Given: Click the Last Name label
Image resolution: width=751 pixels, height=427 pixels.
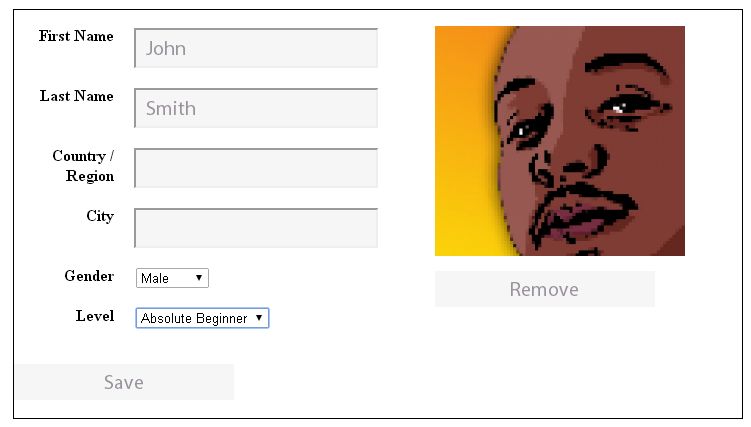Looking at the screenshot, I should pos(77,96).
